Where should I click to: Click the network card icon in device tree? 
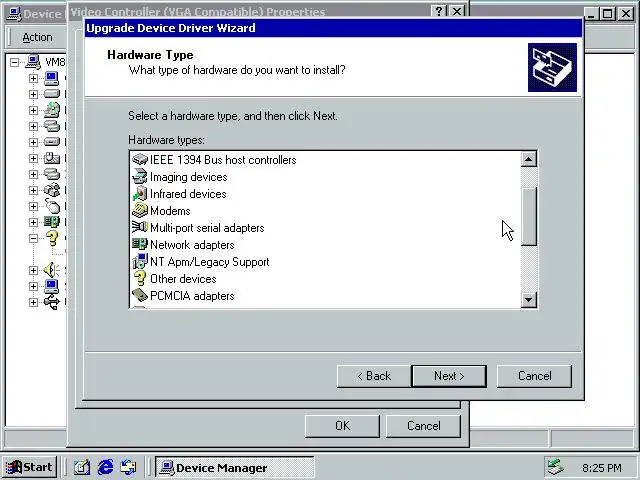pyautogui.click(x=51, y=222)
